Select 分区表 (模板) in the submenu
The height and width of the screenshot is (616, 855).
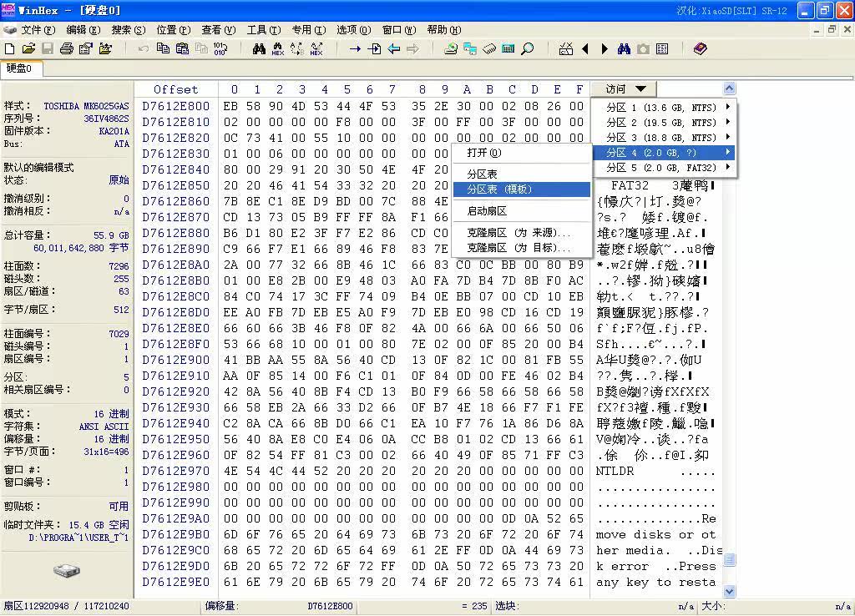pyautogui.click(x=522, y=189)
